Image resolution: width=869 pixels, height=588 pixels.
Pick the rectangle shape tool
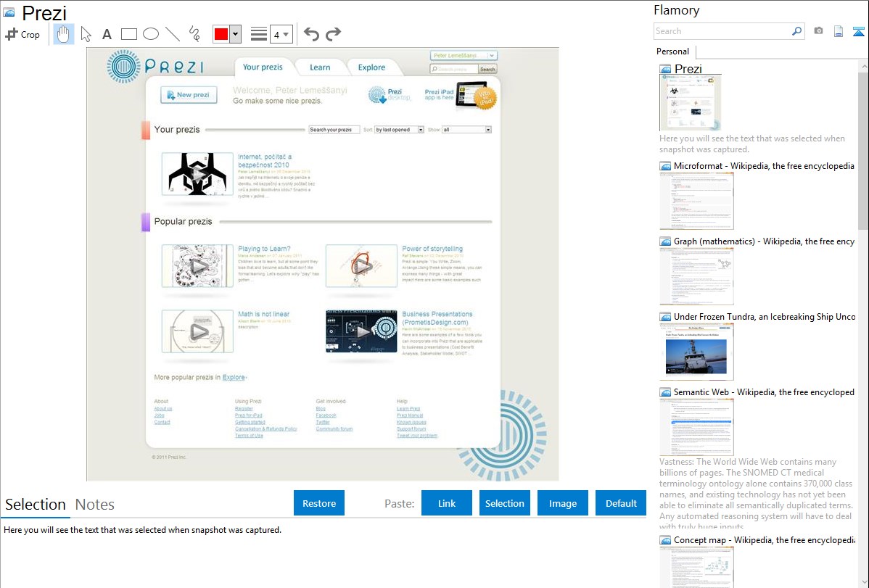(x=128, y=34)
